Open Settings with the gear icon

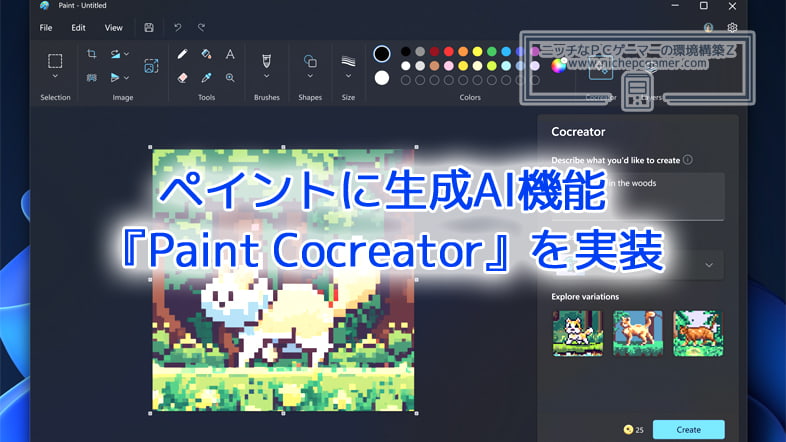tap(732, 28)
